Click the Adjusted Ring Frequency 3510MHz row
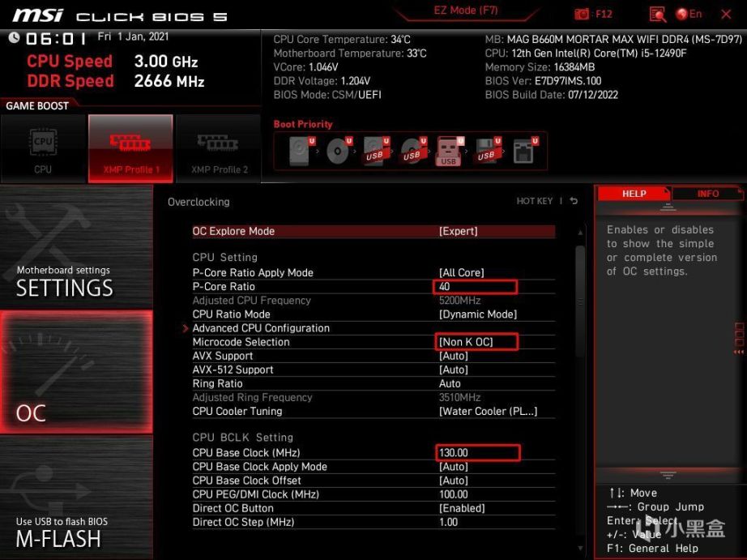 [373, 397]
